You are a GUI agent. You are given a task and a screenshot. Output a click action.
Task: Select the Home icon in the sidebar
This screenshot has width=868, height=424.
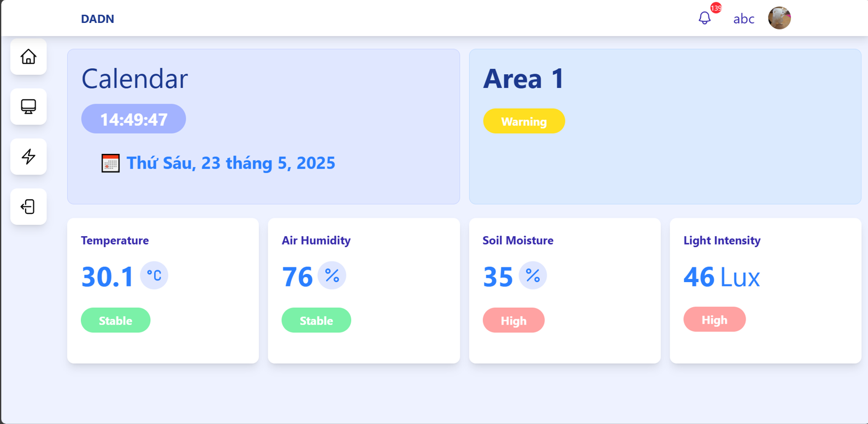tap(28, 57)
